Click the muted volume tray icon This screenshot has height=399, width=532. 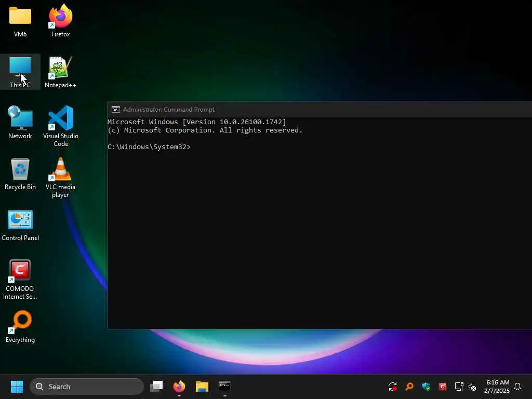pos(472,387)
